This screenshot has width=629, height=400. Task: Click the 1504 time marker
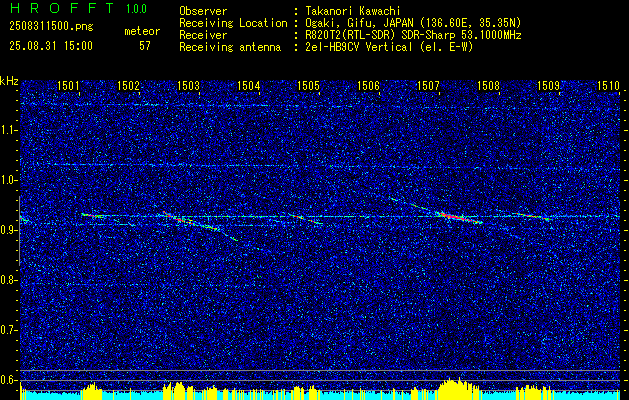pos(248,85)
